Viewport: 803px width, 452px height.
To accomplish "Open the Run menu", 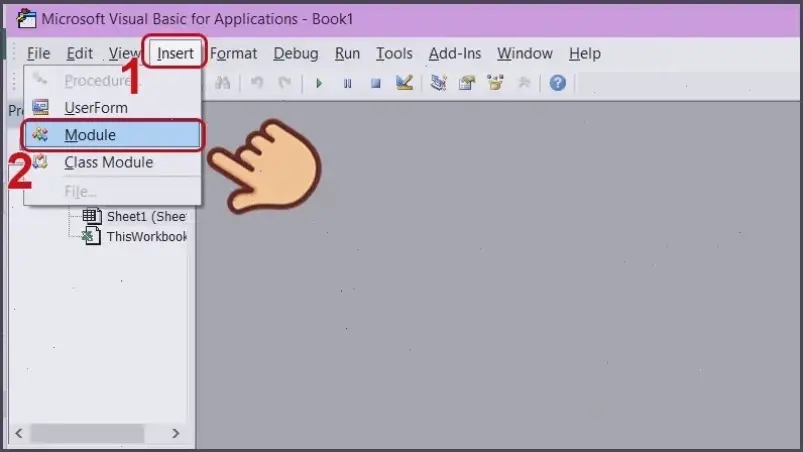I will tap(347, 53).
